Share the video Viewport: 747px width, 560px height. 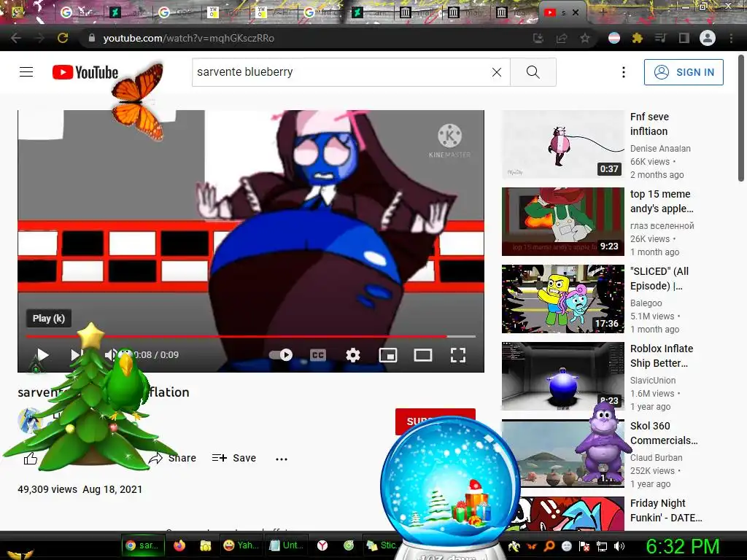tap(172, 458)
